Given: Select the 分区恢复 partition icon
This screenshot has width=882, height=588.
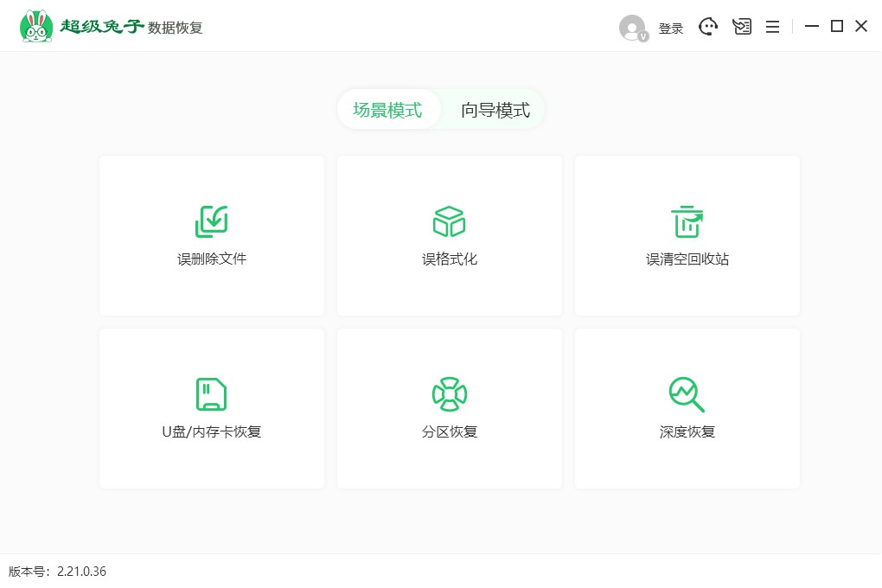Looking at the screenshot, I should (449, 393).
